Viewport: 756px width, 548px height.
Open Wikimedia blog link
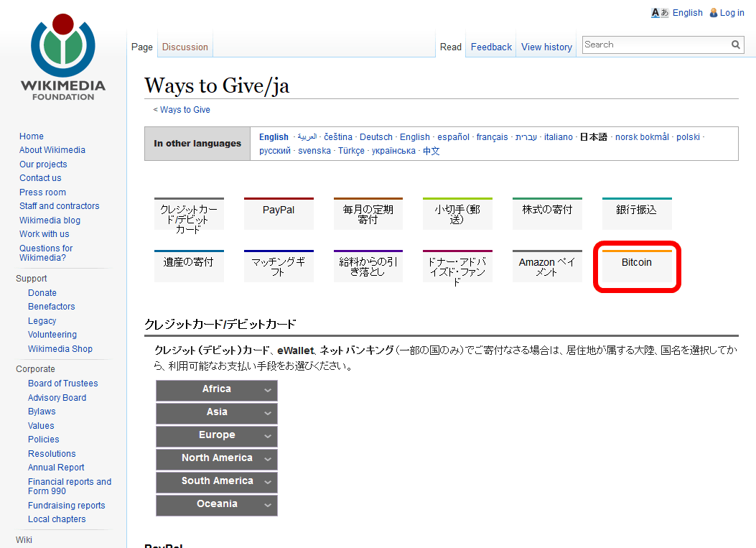[50, 220]
